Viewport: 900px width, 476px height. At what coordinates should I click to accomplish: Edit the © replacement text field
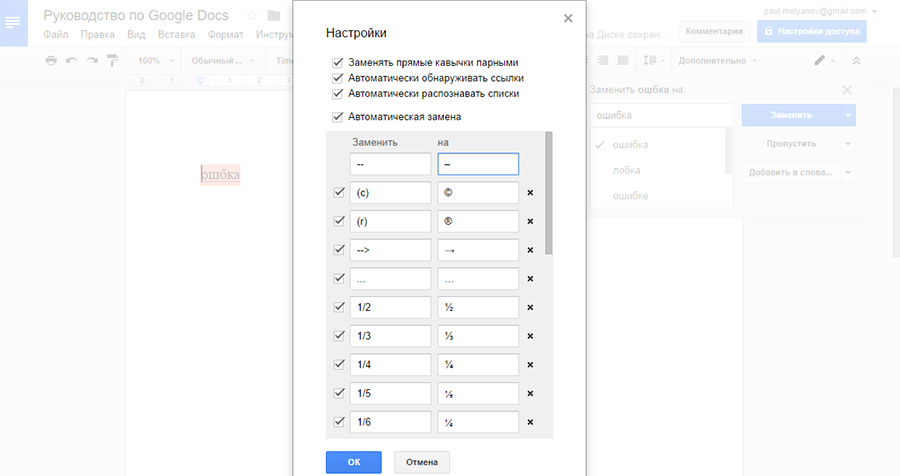pos(478,193)
